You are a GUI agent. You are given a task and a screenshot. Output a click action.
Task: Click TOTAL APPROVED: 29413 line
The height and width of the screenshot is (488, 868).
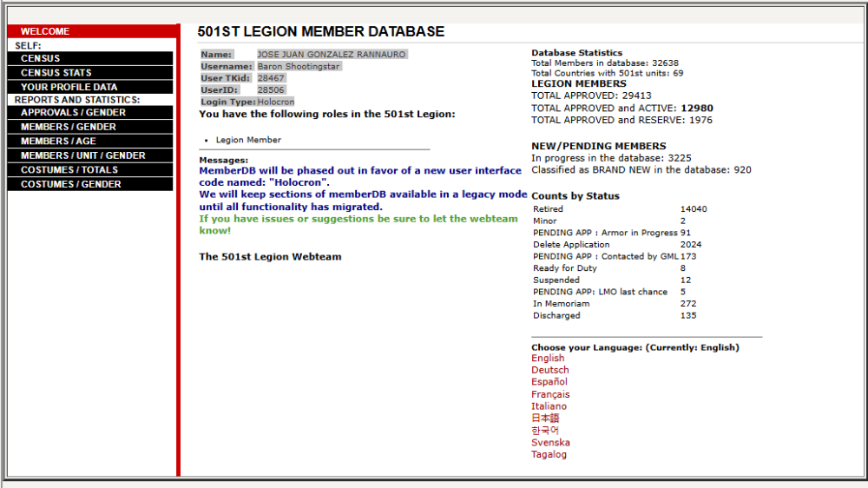point(591,96)
